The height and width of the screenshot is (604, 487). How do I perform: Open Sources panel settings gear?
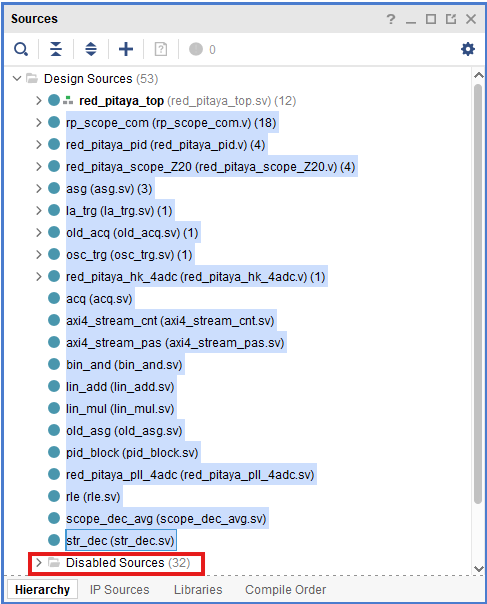pyautogui.click(x=468, y=49)
